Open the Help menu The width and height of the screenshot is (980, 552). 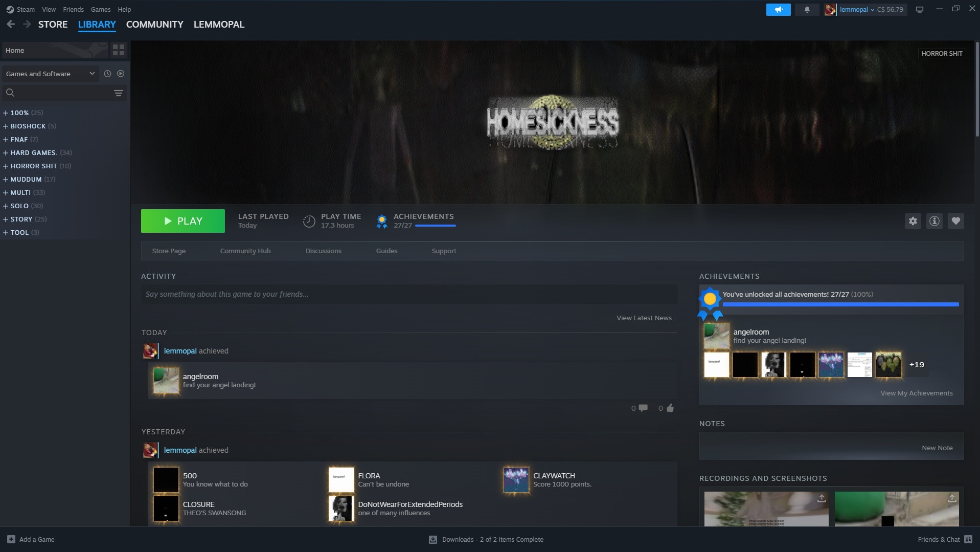124,9
